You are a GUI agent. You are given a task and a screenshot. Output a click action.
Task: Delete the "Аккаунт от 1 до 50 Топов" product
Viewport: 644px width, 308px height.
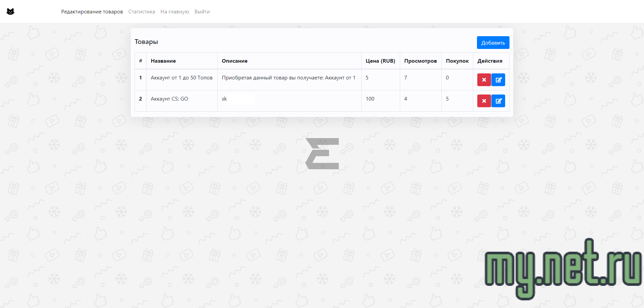(x=484, y=80)
